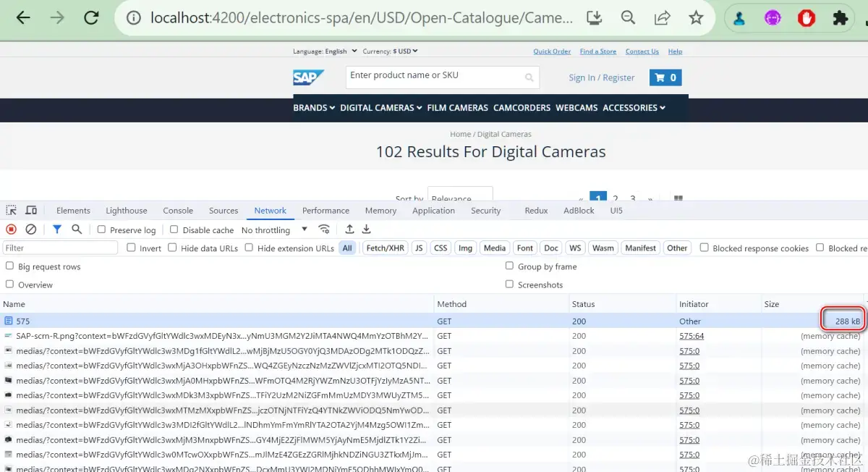Enable the Overview checkbox
Screen dimensions: 868x472
click(10, 285)
